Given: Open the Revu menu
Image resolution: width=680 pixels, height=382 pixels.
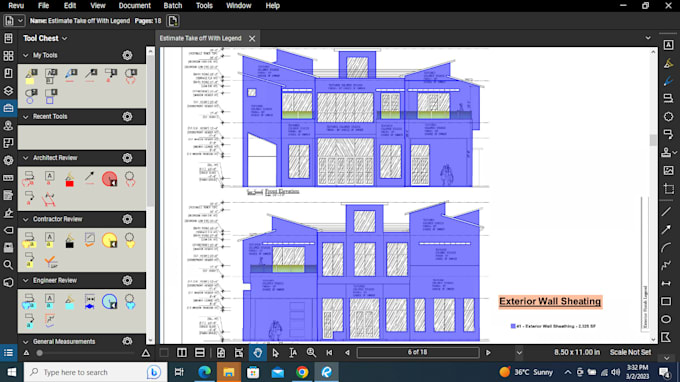Looking at the screenshot, I should coord(16,6).
